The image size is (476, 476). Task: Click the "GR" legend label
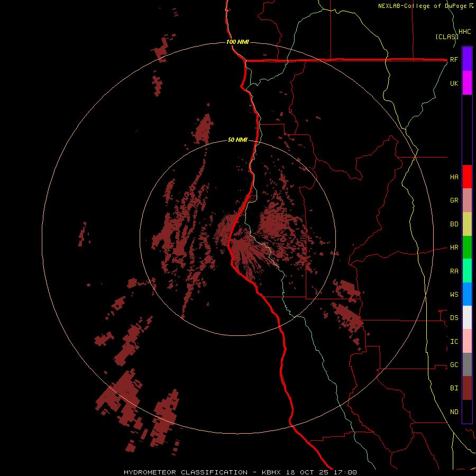click(454, 200)
